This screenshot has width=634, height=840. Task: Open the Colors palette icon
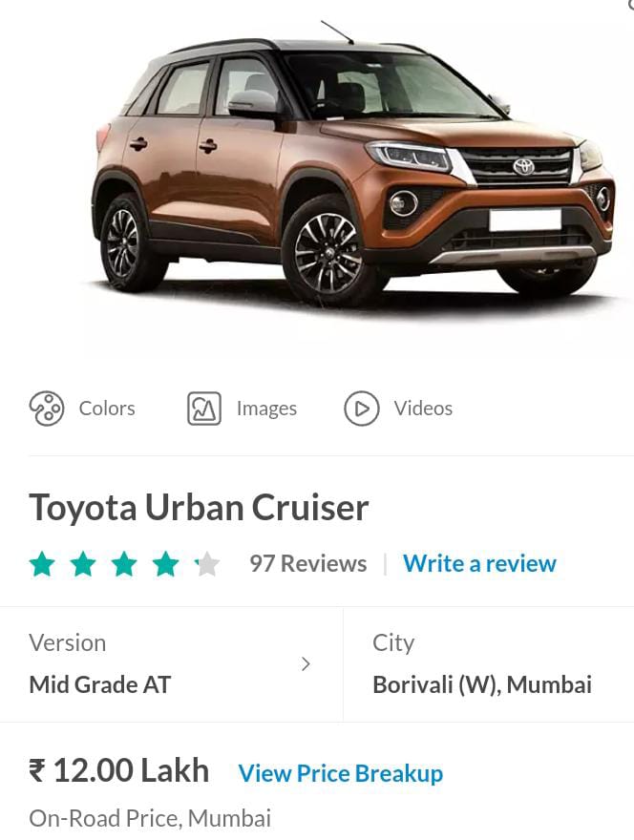(x=47, y=409)
